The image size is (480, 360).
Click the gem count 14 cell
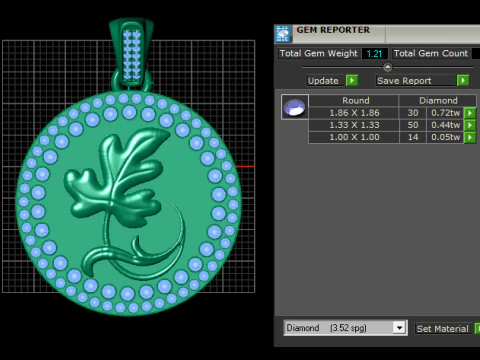coord(413,137)
